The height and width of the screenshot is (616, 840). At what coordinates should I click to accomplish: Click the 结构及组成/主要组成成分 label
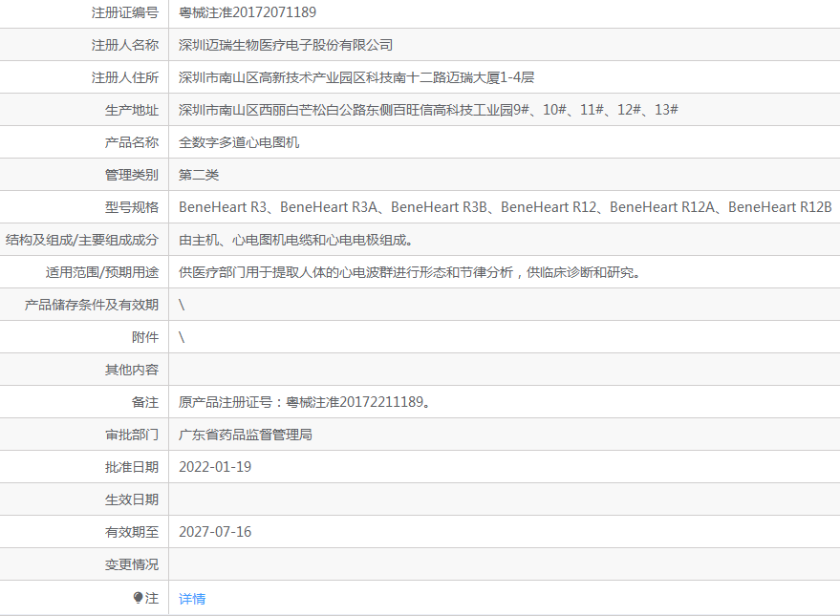[82, 240]
